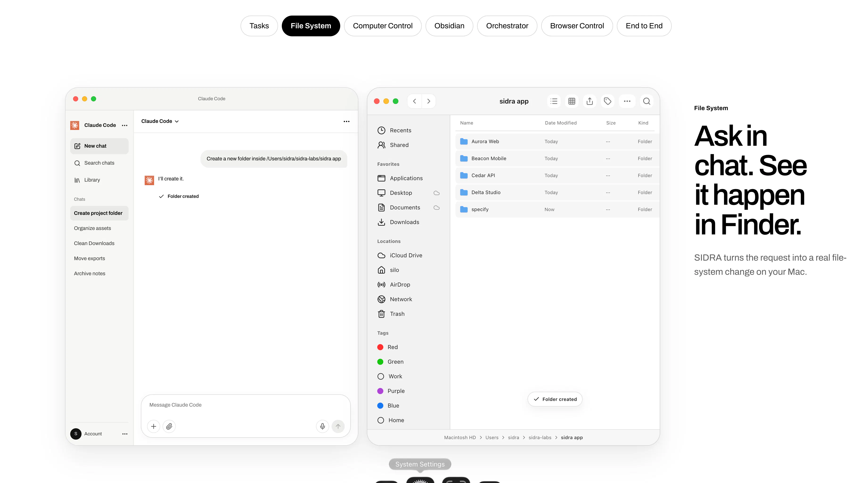Select the Red tag in Finder
868x483 pixels.
tap(388, 347)
